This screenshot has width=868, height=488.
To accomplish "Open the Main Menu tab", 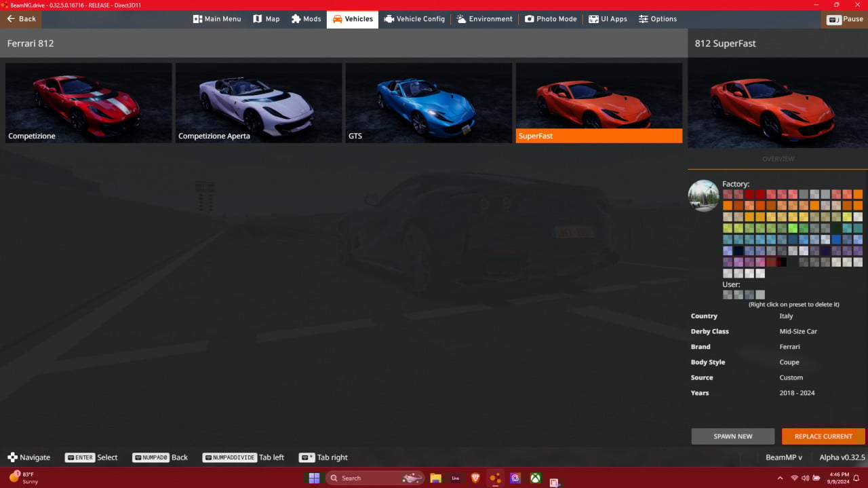I will 217,19.
